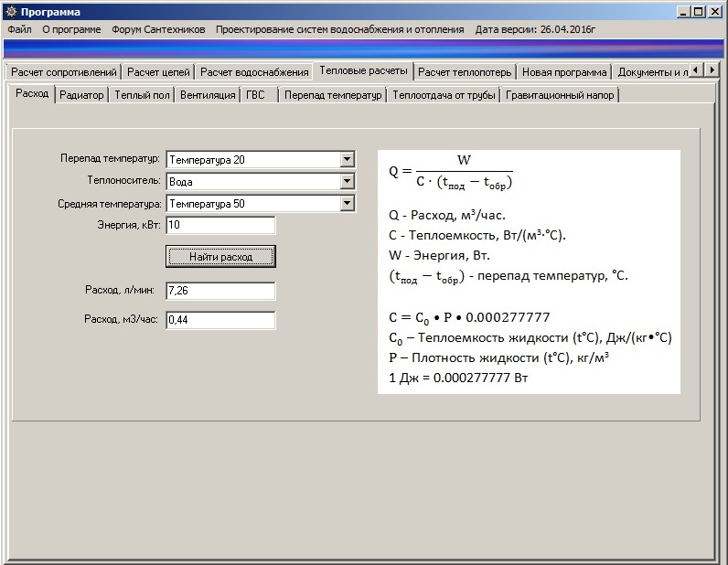Expand the Теплоноситель dropdown arrow

point(347,181)
